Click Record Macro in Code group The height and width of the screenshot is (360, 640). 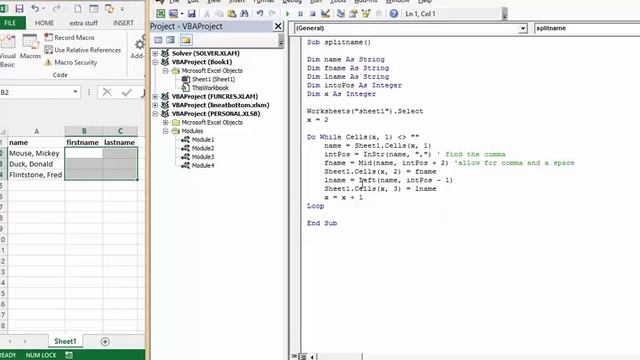click(69, 37)
